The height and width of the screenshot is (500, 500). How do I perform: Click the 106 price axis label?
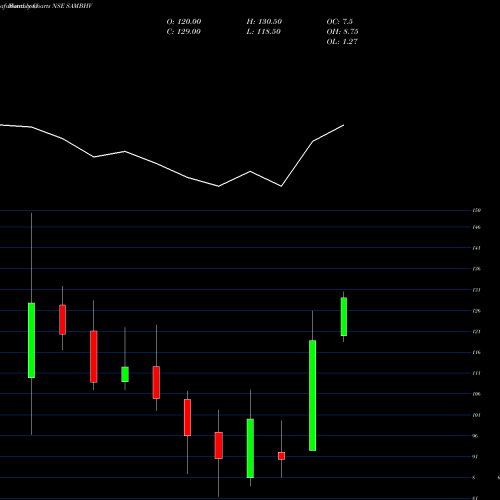[x=476, y=394]
